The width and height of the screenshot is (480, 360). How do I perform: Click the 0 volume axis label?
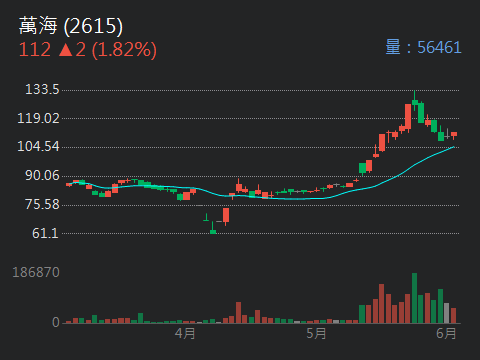[x=56, y=322]
